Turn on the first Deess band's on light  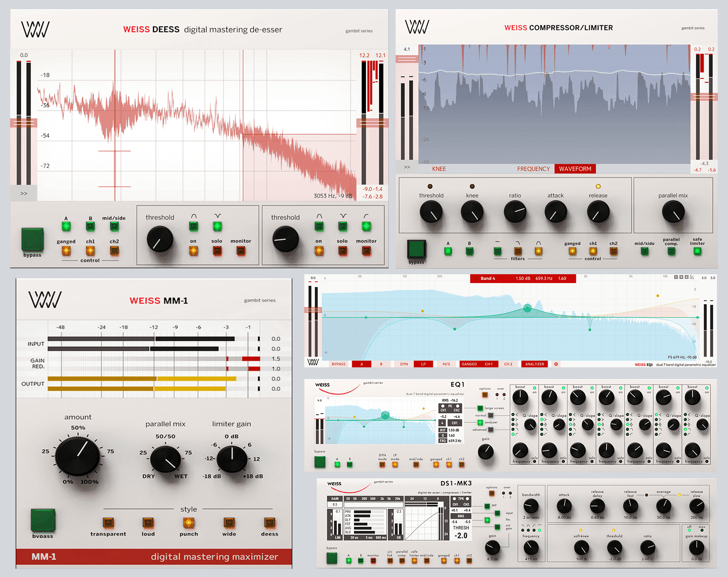click(193, 251)
